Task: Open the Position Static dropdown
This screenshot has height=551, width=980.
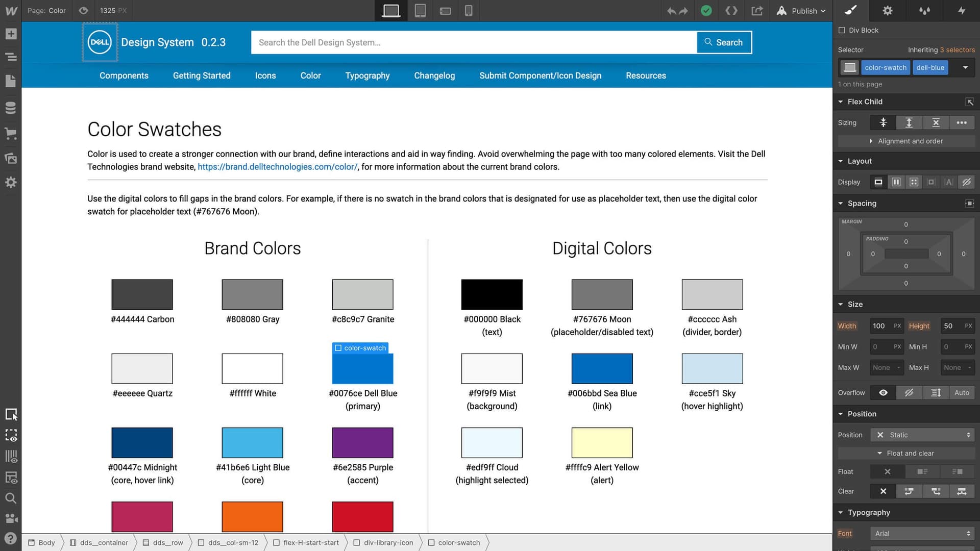Action: (x=922, y=435)
